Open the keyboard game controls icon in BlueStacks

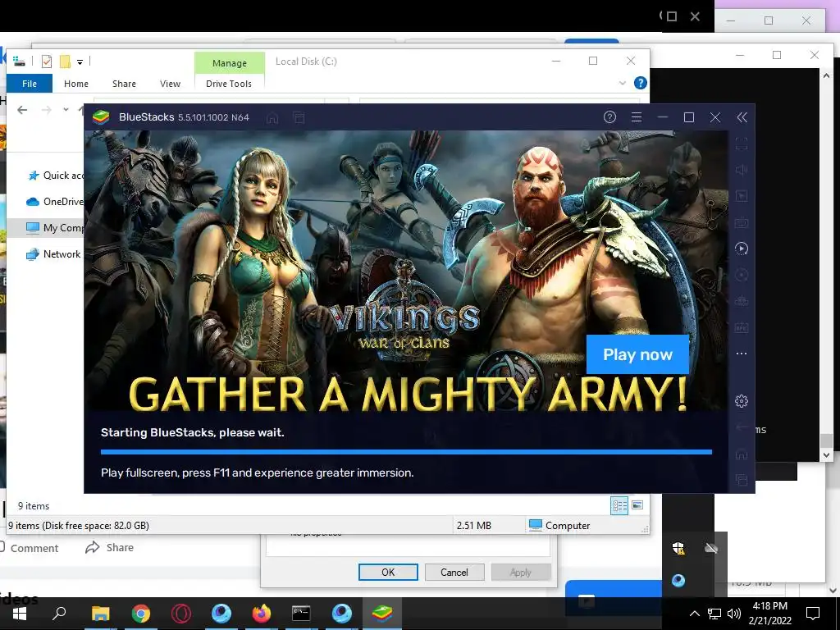coord(742,222)
